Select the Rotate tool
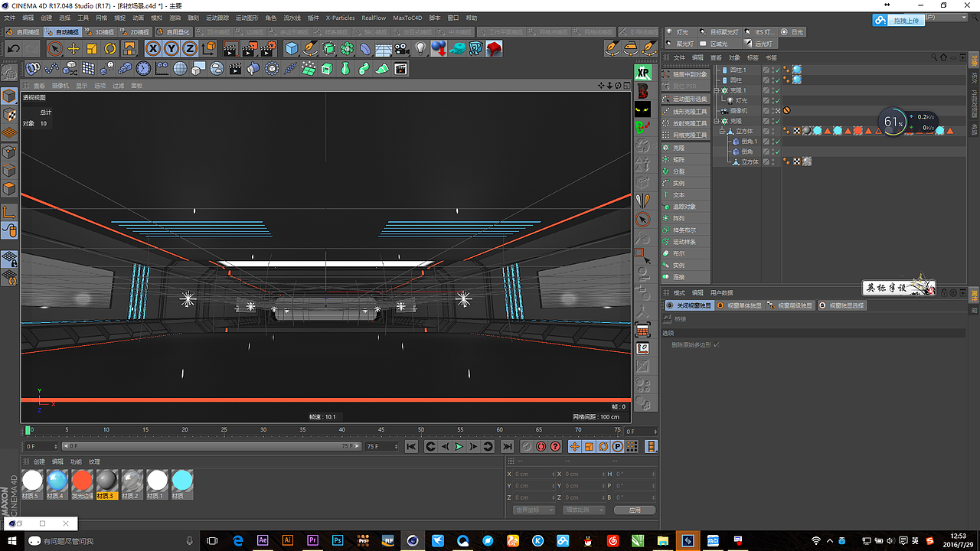Viewport: 980px width, 551px height. (110, 49)
